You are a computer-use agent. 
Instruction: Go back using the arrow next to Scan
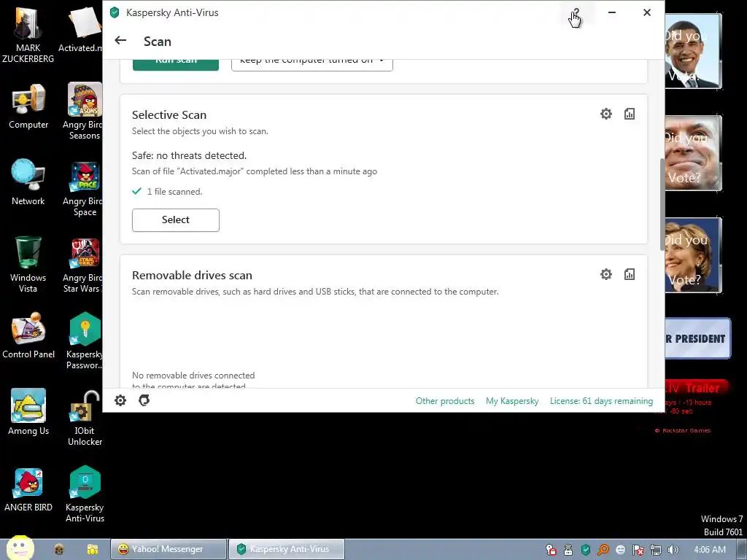(x=120, y=41)
